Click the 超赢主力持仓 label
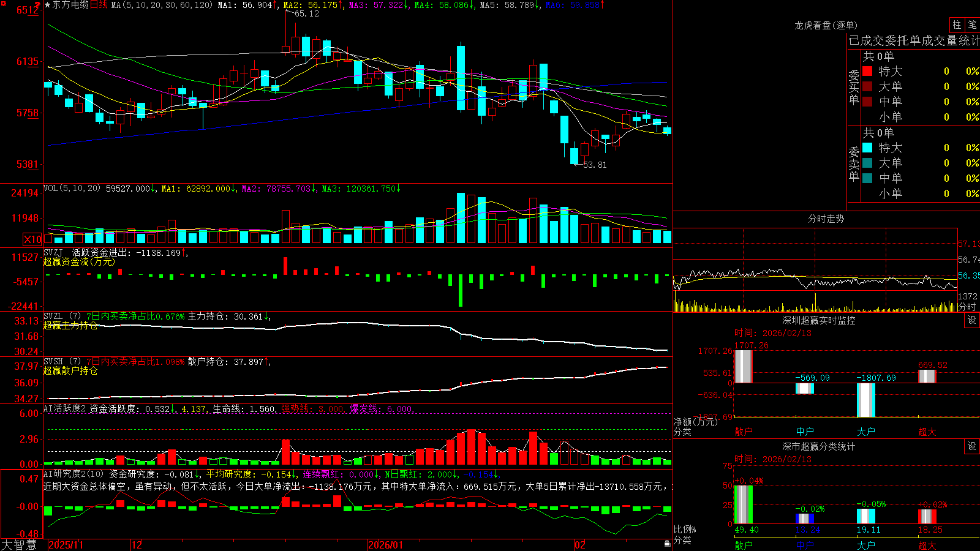The image size is (980, 551). [70, 325]
